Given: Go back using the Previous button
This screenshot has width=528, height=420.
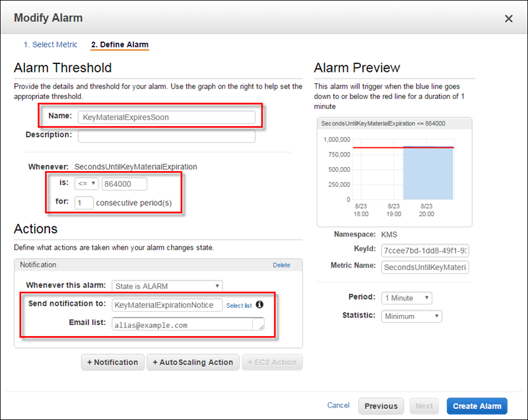Looking at the screenshot, I should (381, 406).
